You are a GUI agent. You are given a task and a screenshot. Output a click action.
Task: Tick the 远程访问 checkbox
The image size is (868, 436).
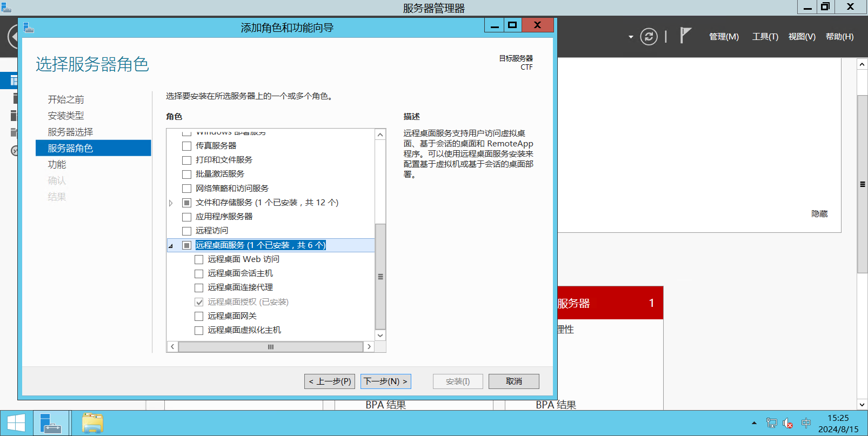click(x=187, y=231)
